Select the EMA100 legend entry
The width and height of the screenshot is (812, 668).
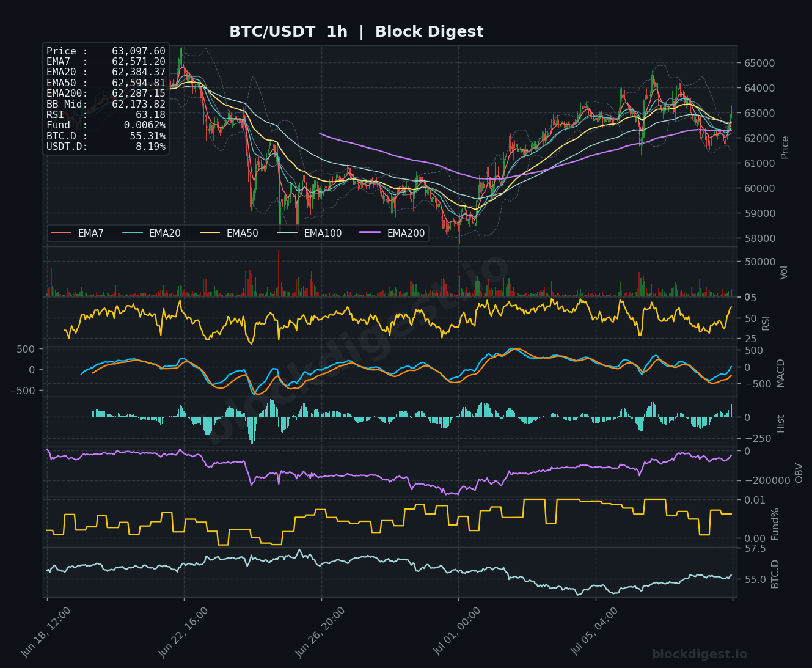point(310,233)
